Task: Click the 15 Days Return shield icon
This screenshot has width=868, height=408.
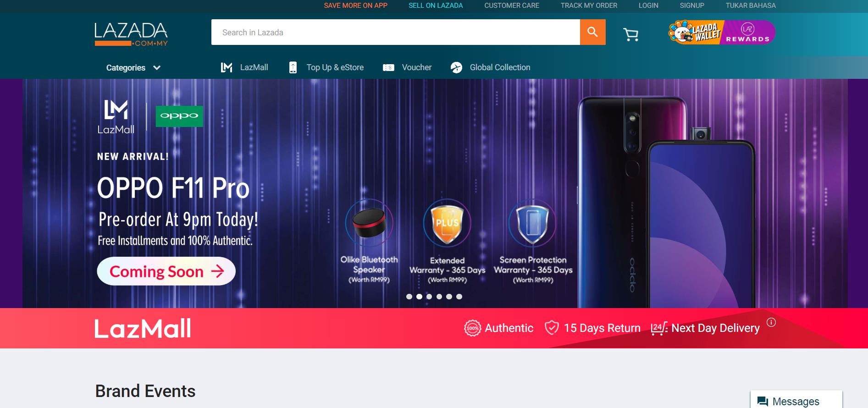Action: pos(552,328)
